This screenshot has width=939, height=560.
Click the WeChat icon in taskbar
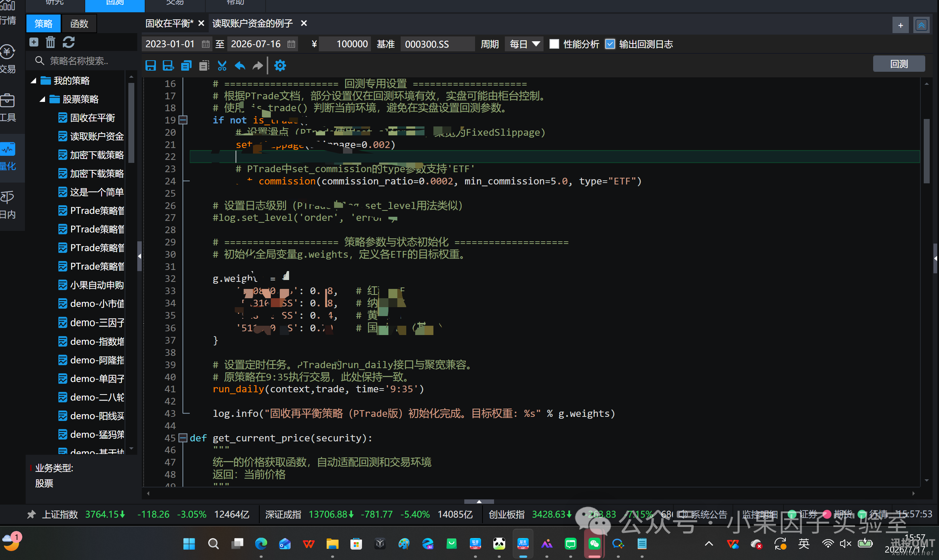click(594, 544)
